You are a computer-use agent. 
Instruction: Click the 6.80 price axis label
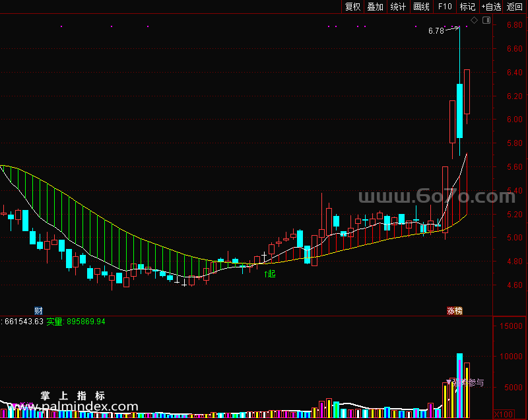[x=515, y=25]
